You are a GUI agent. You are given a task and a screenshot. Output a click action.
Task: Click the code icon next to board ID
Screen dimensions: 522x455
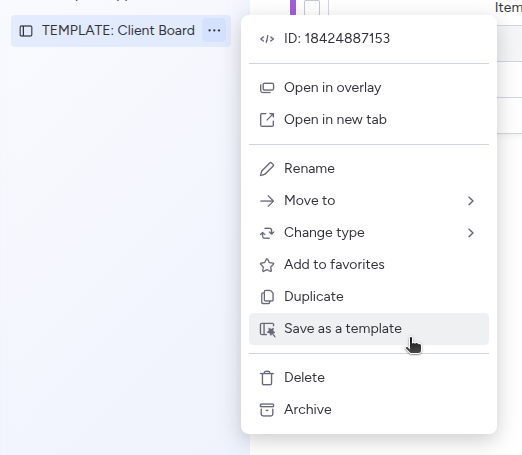(x=267, y=39)
